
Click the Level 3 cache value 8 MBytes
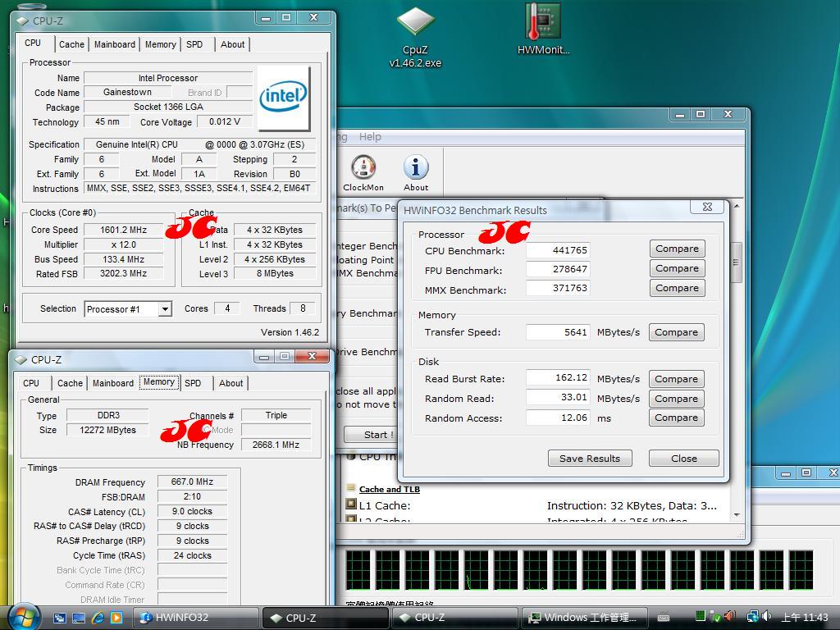[275, 273]
